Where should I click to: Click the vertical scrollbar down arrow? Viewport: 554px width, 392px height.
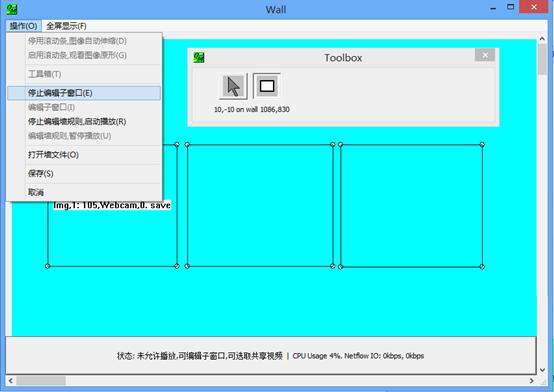click(x=542, y=370)
